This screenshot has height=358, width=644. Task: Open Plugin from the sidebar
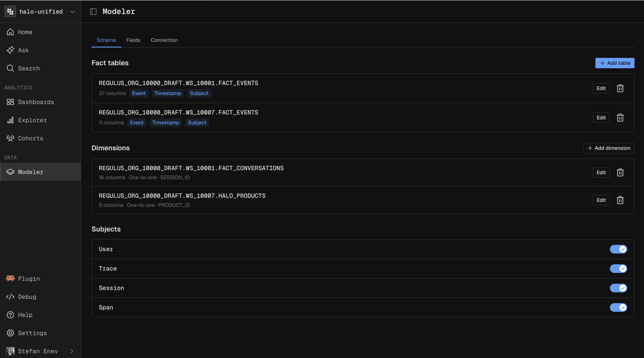[41, 279]
